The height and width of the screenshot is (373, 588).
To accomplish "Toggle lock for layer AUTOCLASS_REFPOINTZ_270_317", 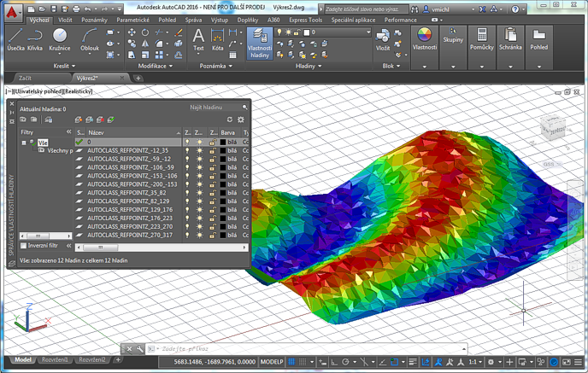I will pos(213,236).
